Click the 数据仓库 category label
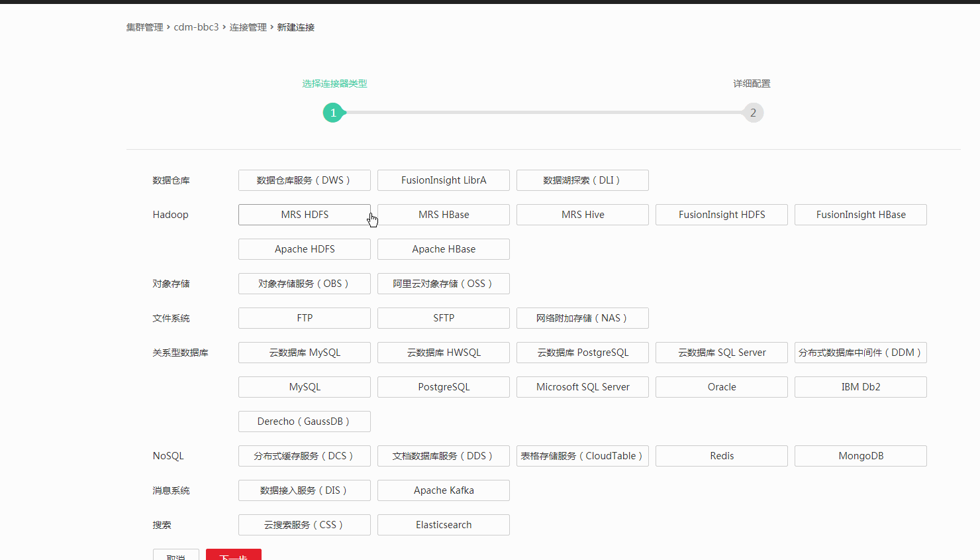The width and height of the screenshot is (980, 560). point(171,180)
